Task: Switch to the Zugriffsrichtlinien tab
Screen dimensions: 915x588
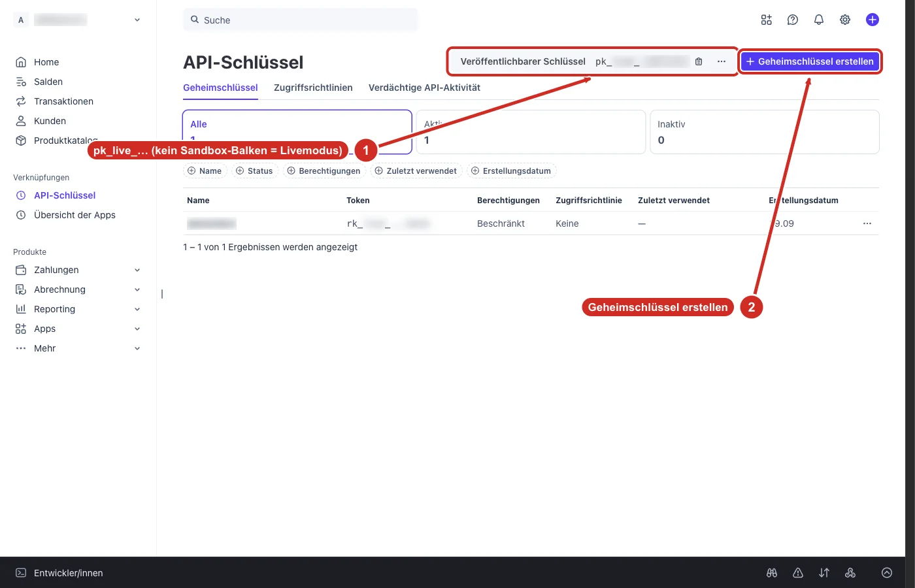Action: 313,88
